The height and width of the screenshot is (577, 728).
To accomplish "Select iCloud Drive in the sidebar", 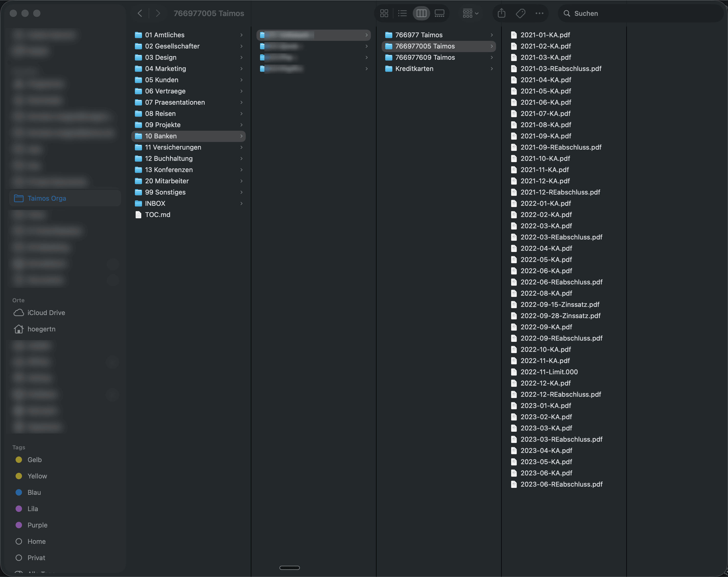I will [x=65, y=313].
